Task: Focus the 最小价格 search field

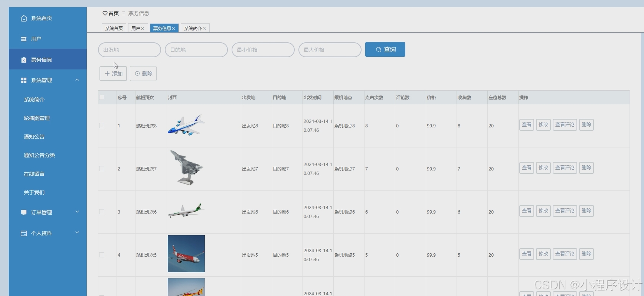Action: point(263,50)
